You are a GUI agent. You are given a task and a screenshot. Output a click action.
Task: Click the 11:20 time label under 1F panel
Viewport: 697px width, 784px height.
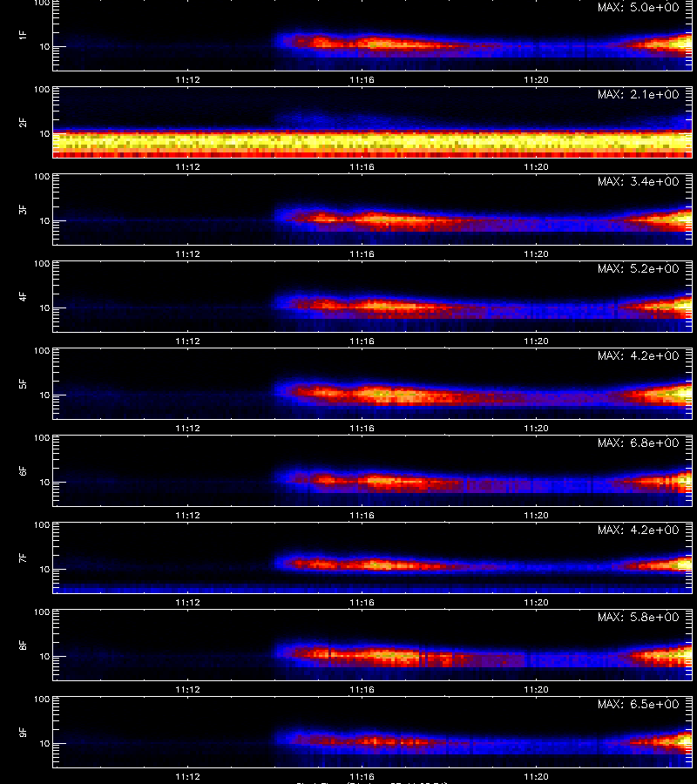[536, 80]
